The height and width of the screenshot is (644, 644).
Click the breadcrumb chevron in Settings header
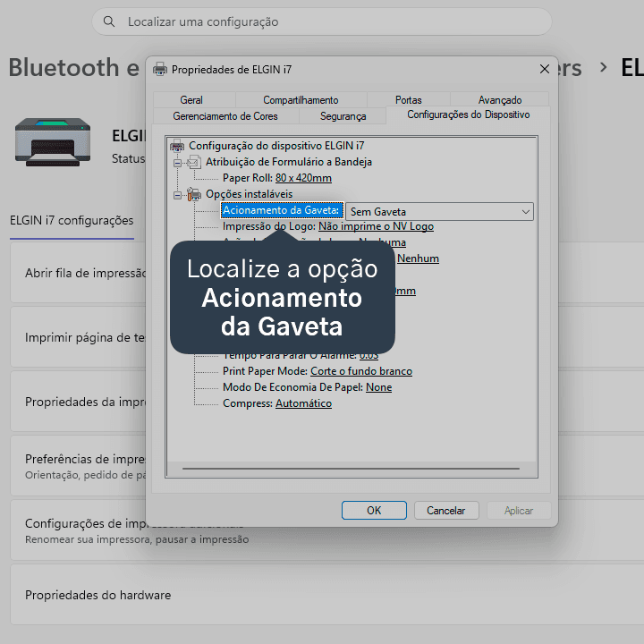pyautogui.click(x=603, y=67)
